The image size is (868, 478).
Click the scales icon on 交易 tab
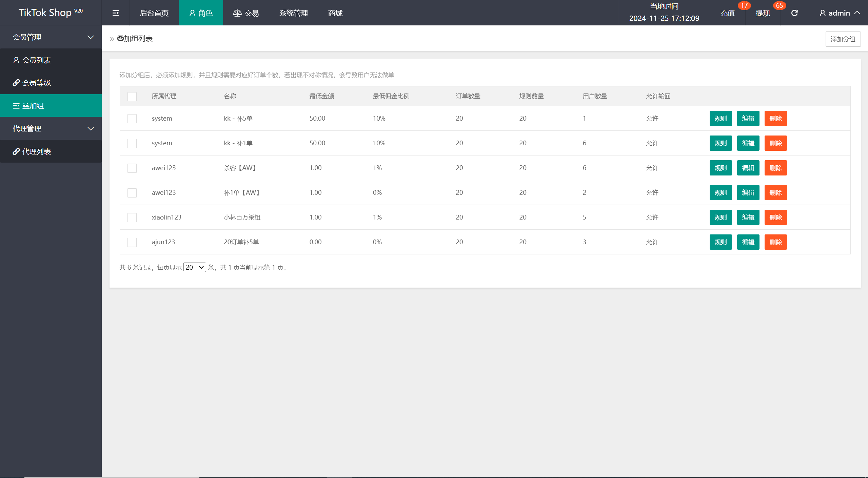coord(237,13)
